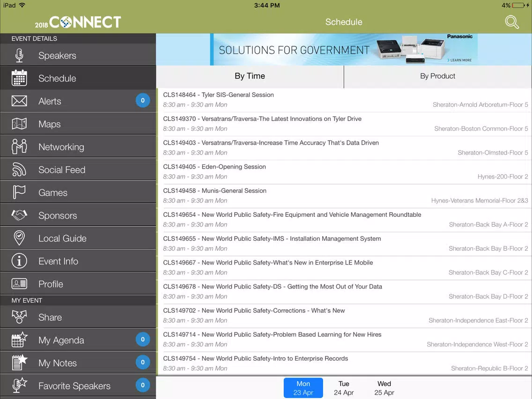Open the Speakers menu label

(x=57, y=56)
